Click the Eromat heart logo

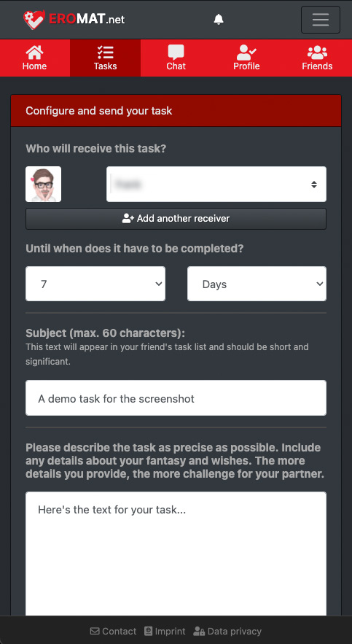(x=34, y=19)
